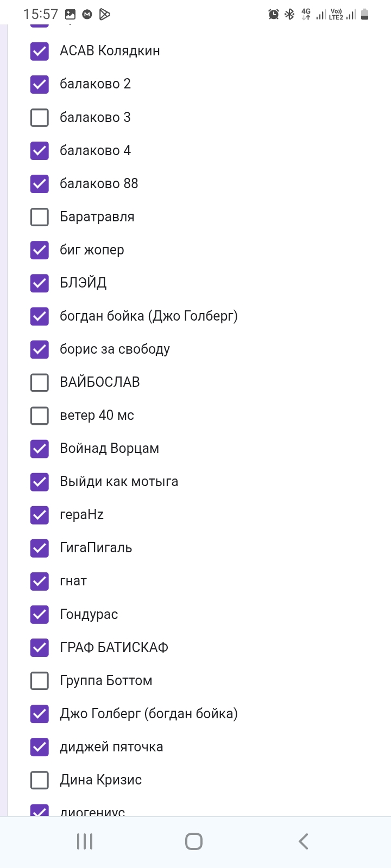Tap the battery icon in status bar
The height and width of the screenshot is (868, 391).
(x=365, y=14)
